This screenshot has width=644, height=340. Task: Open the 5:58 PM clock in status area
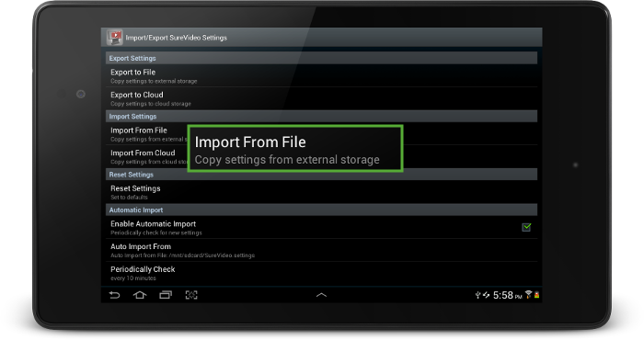[507, 295]
